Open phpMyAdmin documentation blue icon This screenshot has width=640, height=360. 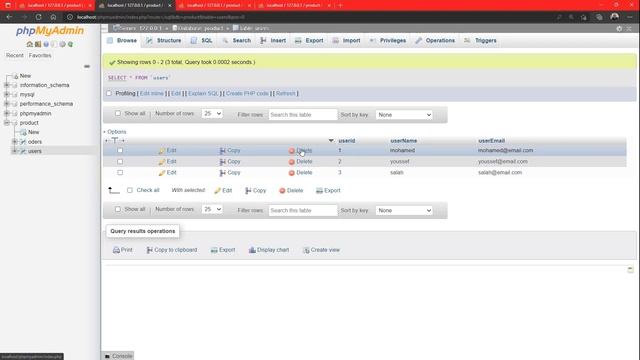46,44
